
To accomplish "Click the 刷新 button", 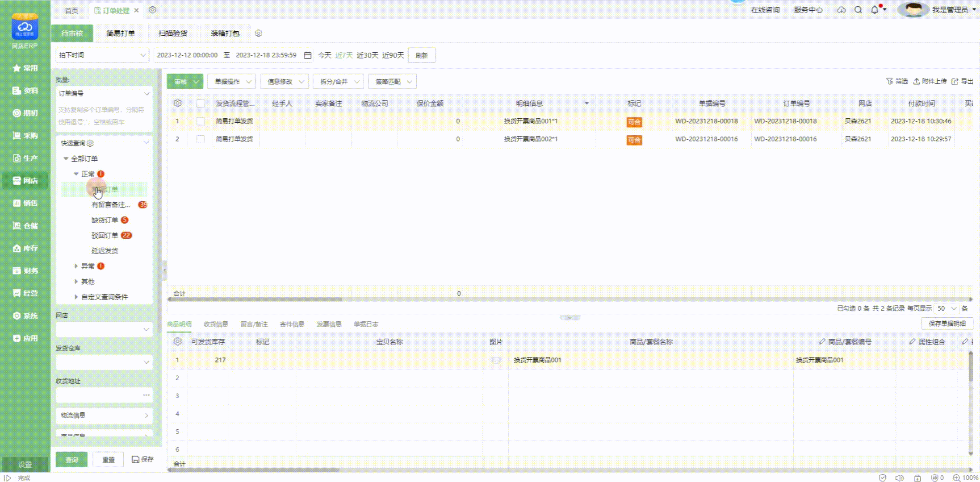I will (x=422, y=55).
